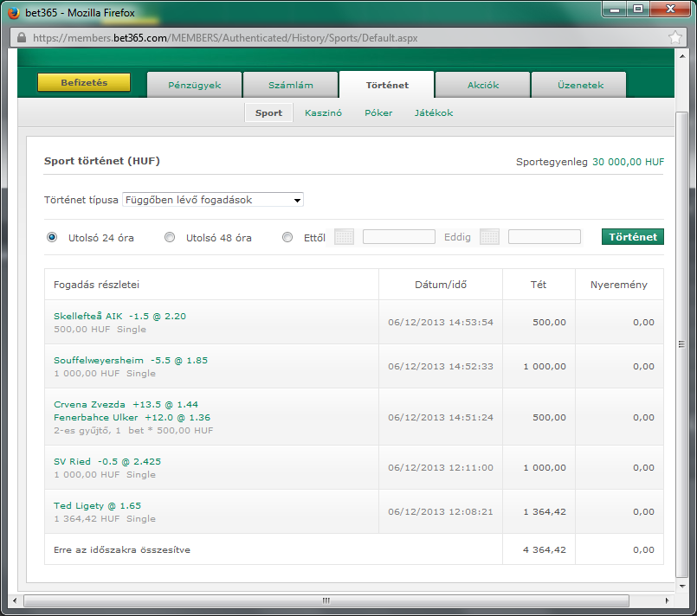The height and width of the screenshot is (616, 697).
Task: Minimize the Firefox window
Action: click(x=615, y=9)
